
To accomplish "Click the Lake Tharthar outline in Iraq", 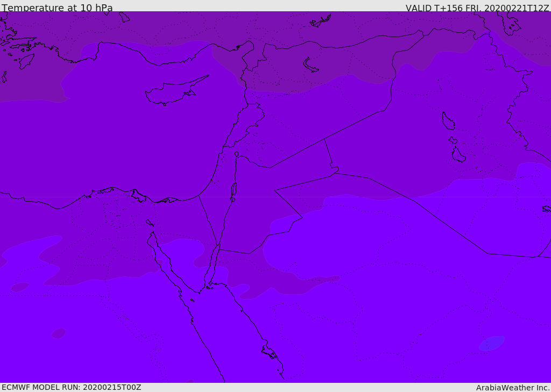I will click(448, 121).
